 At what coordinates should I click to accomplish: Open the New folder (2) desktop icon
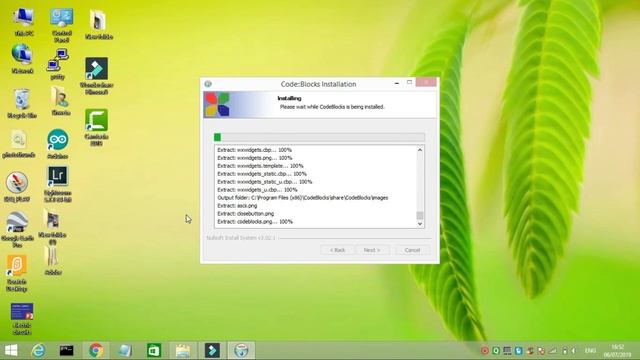[53, 227]
